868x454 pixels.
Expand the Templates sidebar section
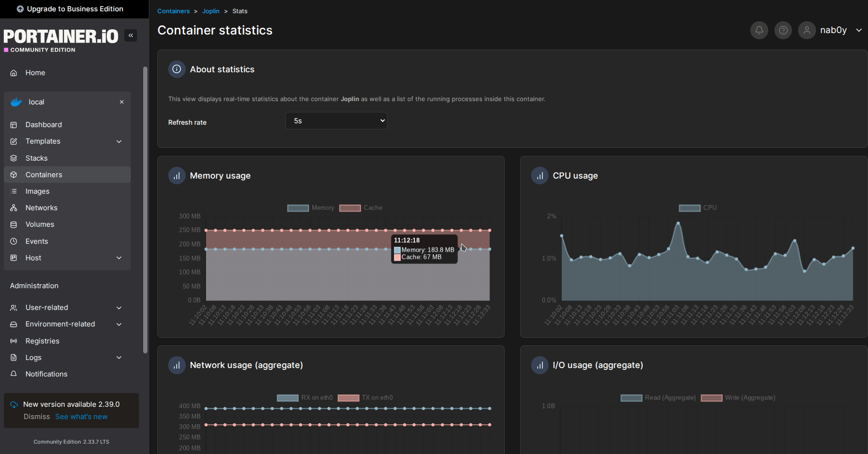(x=119, y=141)
